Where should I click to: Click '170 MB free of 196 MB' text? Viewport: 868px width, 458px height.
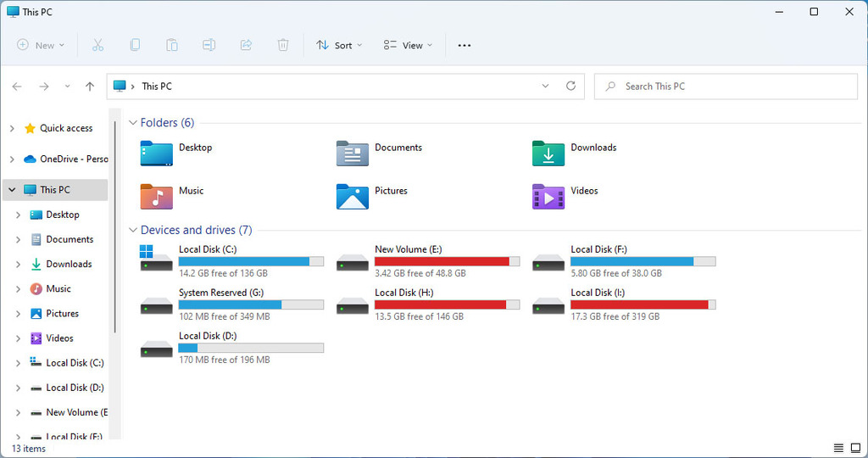pyautogui.click(x=224, y=360)
